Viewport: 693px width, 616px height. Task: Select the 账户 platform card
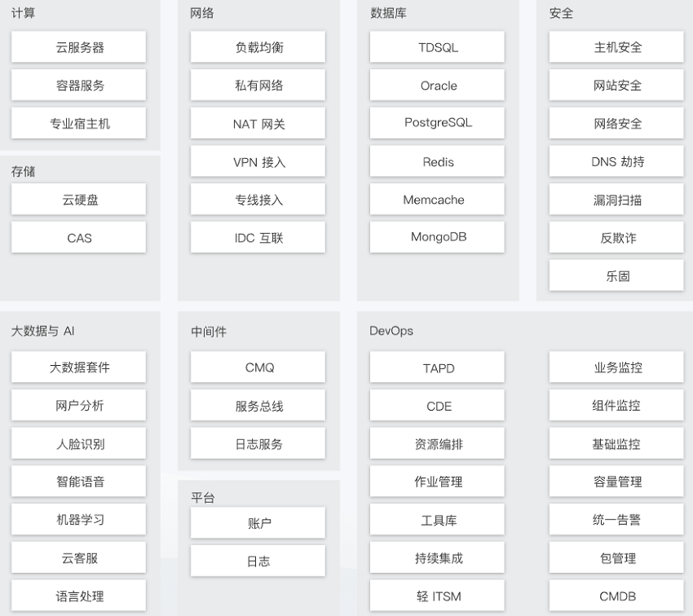point(258,523)
